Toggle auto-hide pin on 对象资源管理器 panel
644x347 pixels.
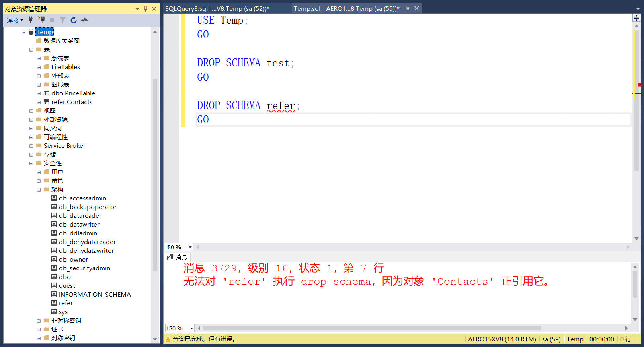point(146,9)
